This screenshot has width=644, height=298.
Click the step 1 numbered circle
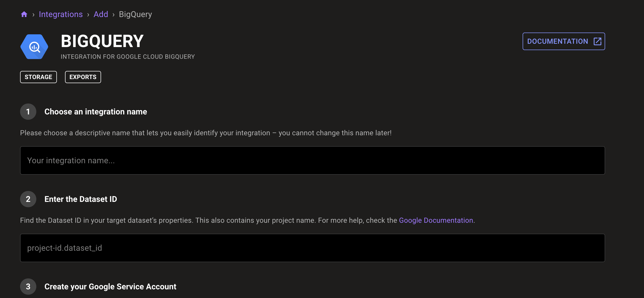point(28,112)
